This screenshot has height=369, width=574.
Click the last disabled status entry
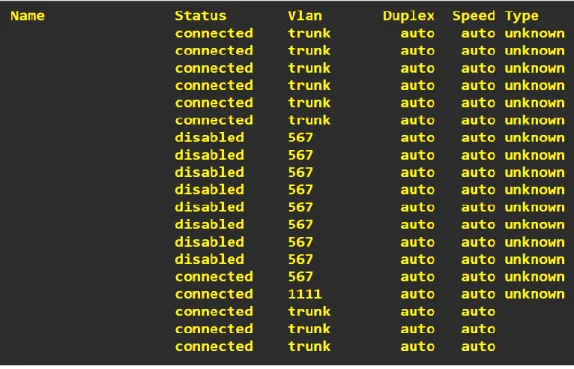pos(209,259)
